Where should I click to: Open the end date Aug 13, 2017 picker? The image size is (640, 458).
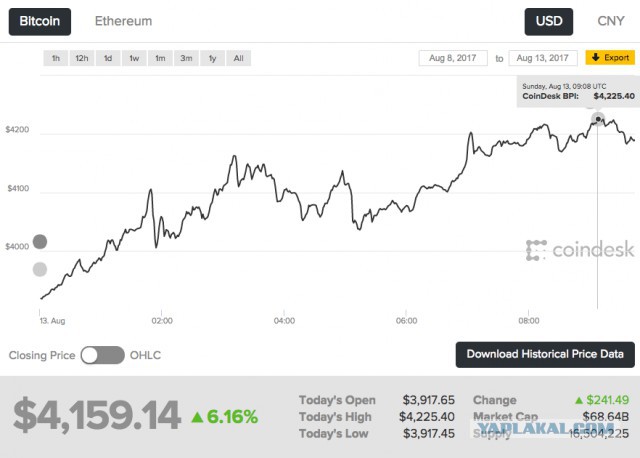coord(543,58)
